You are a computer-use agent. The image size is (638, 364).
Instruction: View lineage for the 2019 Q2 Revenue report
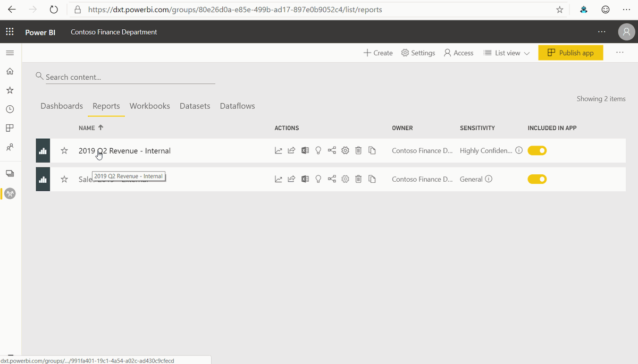[x=331, y=150]
